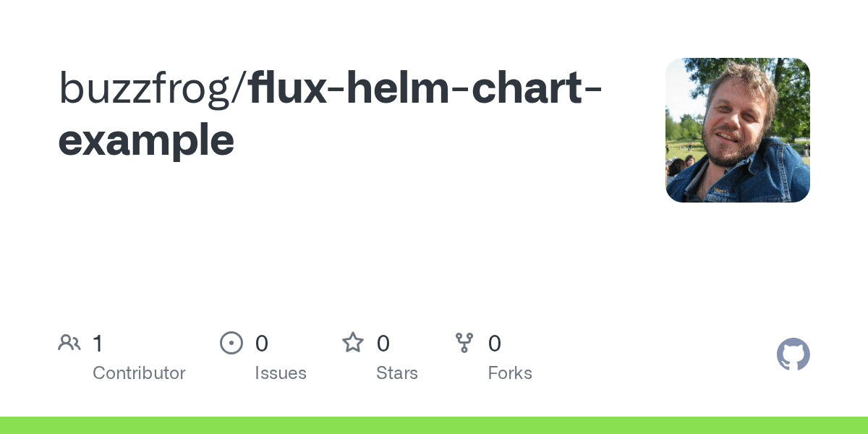Select the Stars label
The image size is (868, 434).
pos(397,373)
